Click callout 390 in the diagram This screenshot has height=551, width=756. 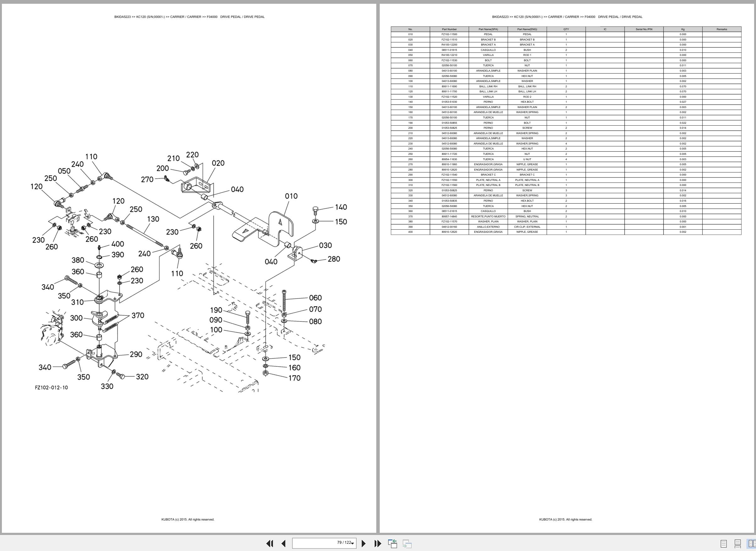point(118,255)
